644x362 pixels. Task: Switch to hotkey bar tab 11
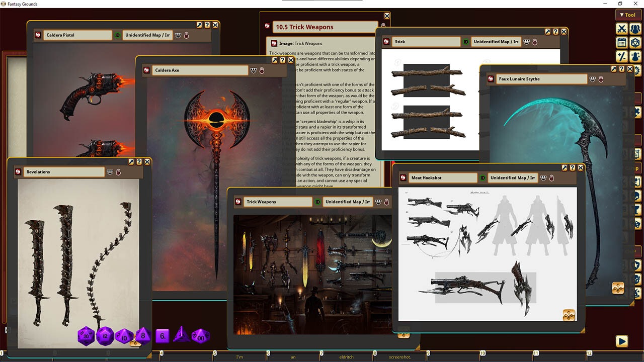(536, 354)
